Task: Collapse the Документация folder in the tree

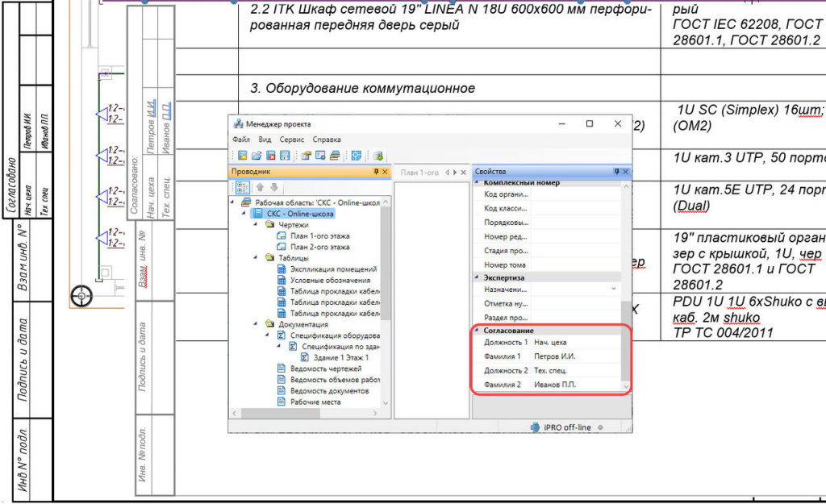Action: click(257, 323)
